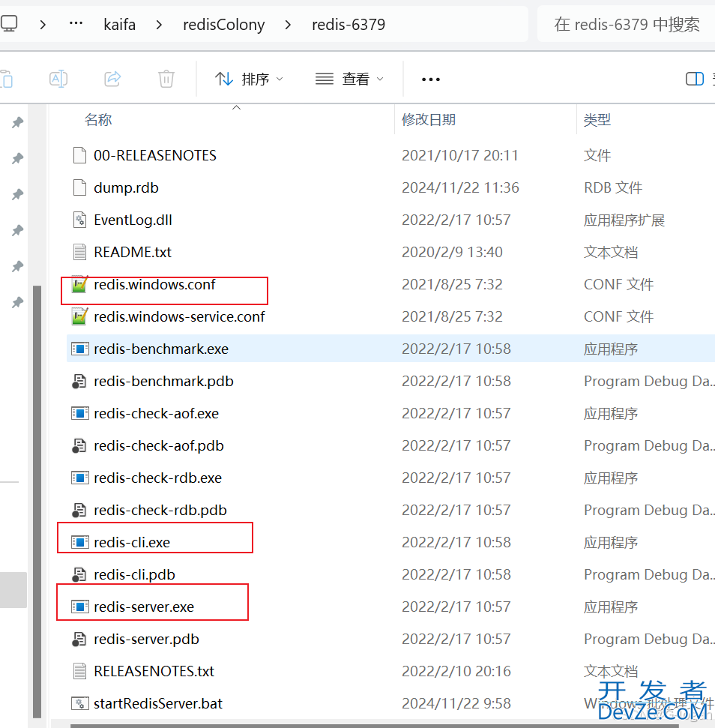Screen dimensions: 715x728
Task: Select the file name redis-server.exe
Action: pos(144,607)
